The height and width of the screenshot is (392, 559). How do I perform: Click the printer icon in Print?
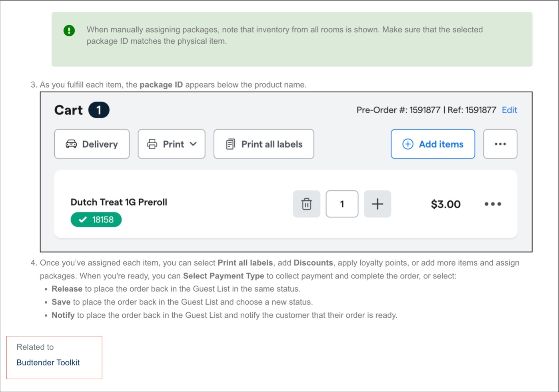(152, 144)
